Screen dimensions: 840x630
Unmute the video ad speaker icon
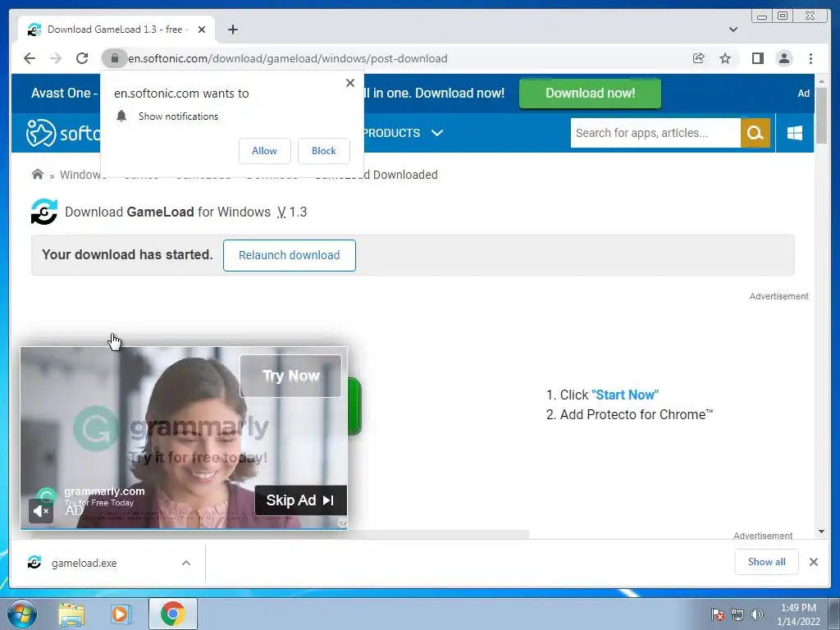point(41,511)
